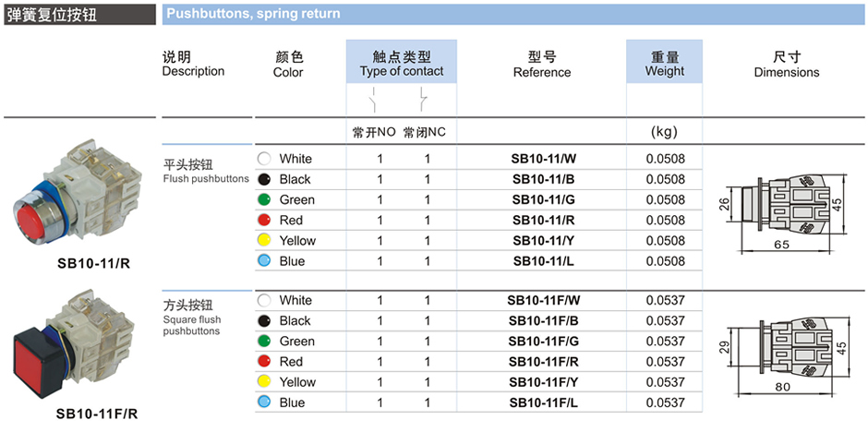The image size is (868, 432).
Task: Select the white circle in flush pushbuttons
Action: (x=265, y=159)
